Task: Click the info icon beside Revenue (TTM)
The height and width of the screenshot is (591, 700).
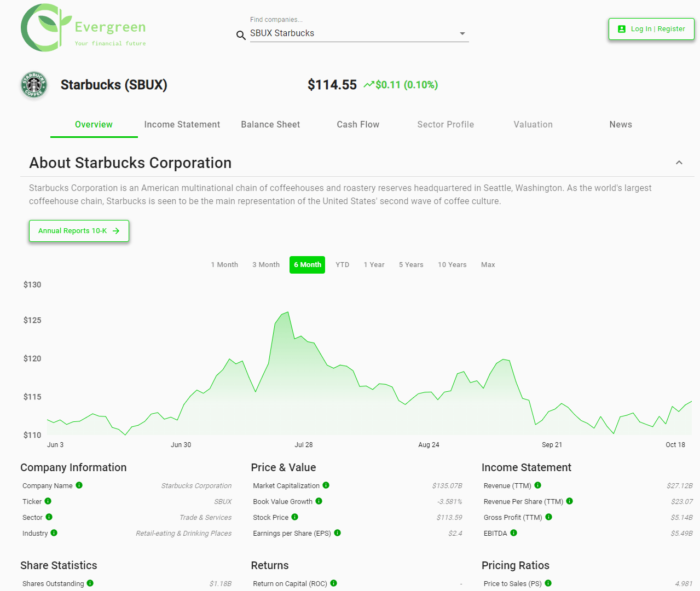Action: [x=538, y=485]
